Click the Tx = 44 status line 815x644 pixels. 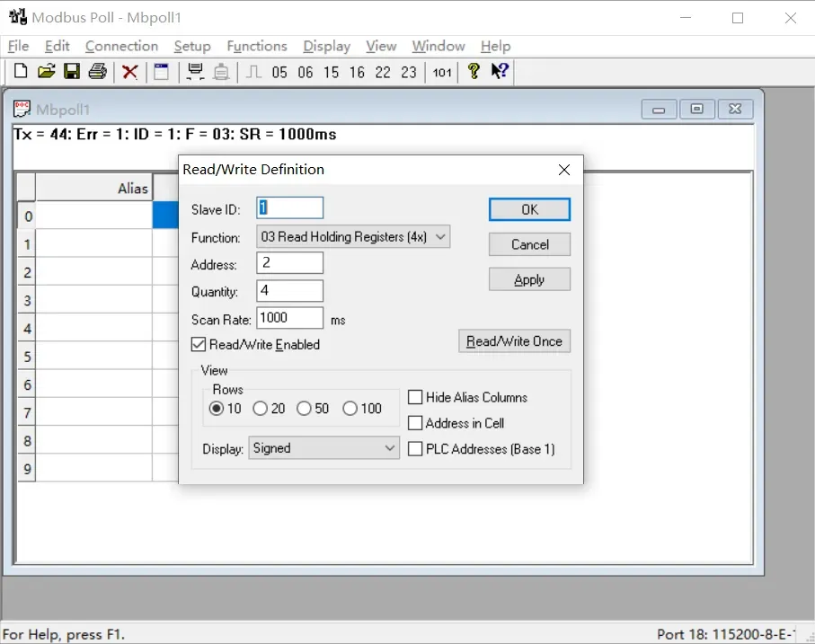175,135
